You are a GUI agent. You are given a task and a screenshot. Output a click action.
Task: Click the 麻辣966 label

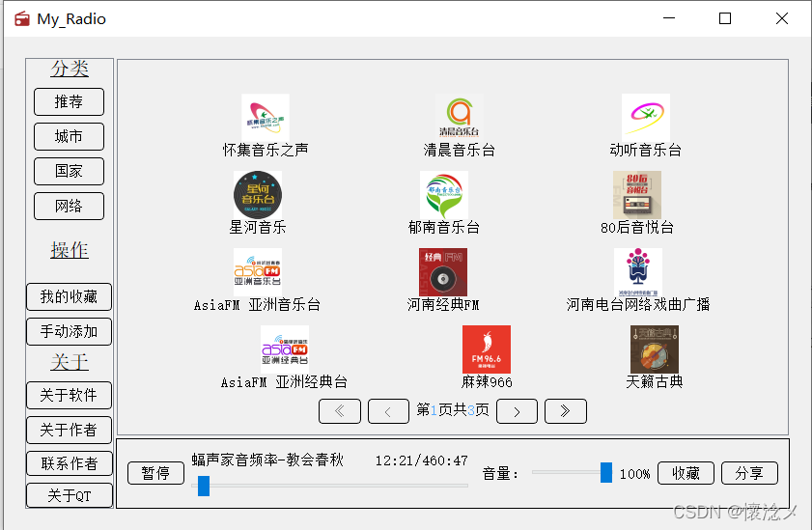tap(487, 382)
